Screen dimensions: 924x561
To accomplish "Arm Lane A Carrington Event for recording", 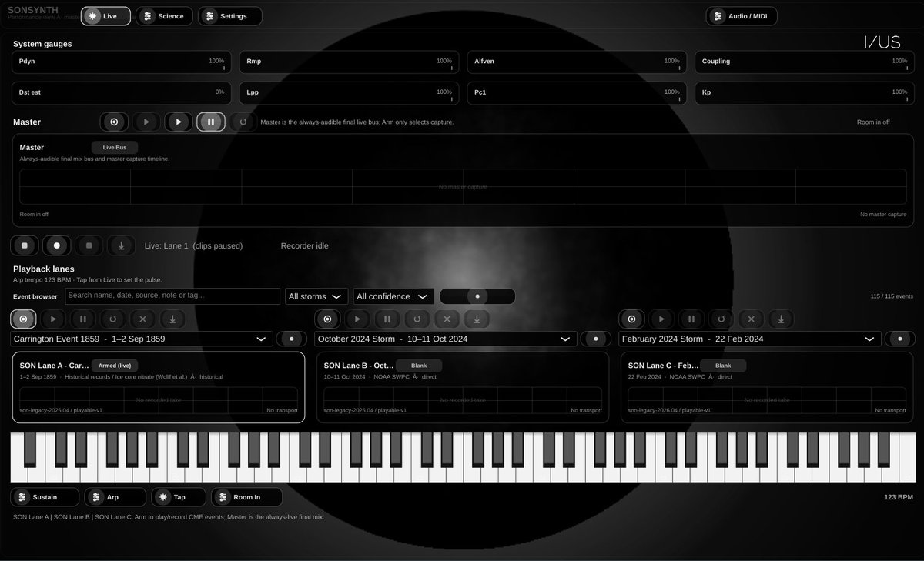I will point(23,319).
